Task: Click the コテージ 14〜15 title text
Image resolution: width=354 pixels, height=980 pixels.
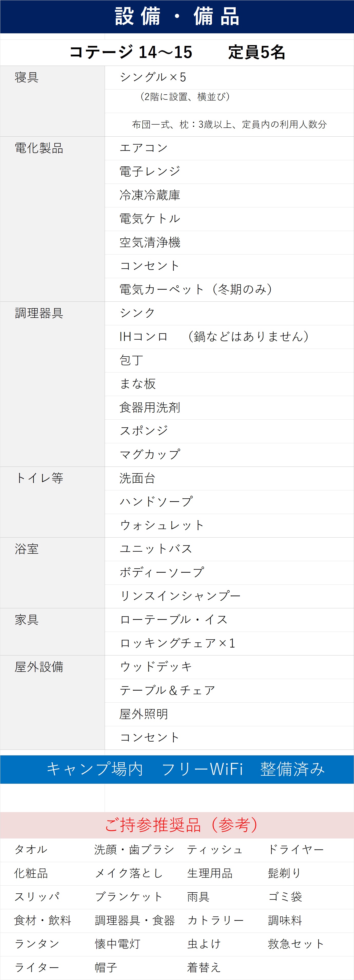Action: click(x=131, y=53)
